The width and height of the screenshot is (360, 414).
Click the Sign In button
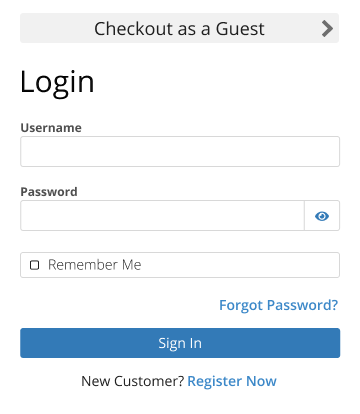point(180,343)
